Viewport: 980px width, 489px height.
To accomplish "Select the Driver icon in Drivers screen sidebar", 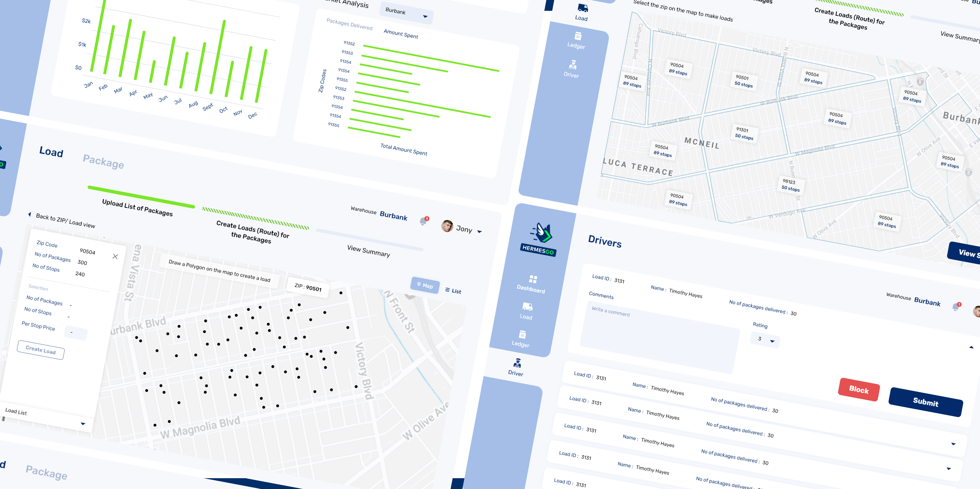I will pyautogui.click(x=517, y=363).
